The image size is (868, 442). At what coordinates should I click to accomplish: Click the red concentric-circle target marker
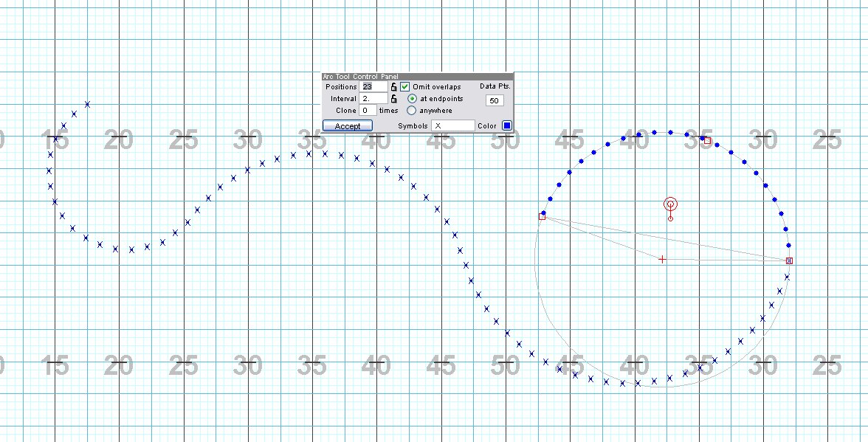pos(670,204)
